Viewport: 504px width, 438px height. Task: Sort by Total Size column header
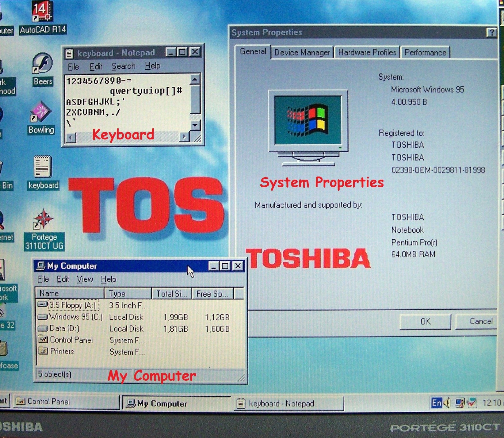point(172,294)
